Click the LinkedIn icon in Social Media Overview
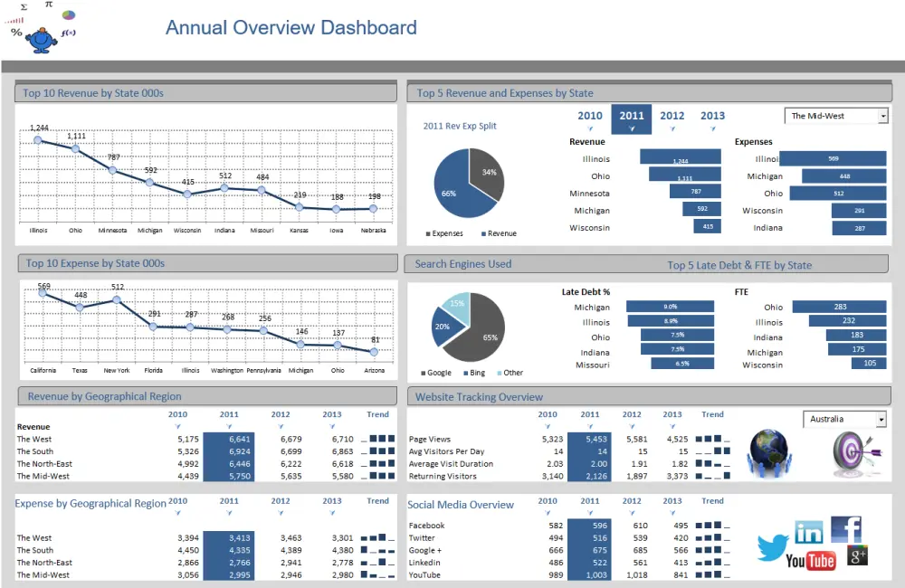The width and height of the screenshot is (905, 588). coord(809,532)
